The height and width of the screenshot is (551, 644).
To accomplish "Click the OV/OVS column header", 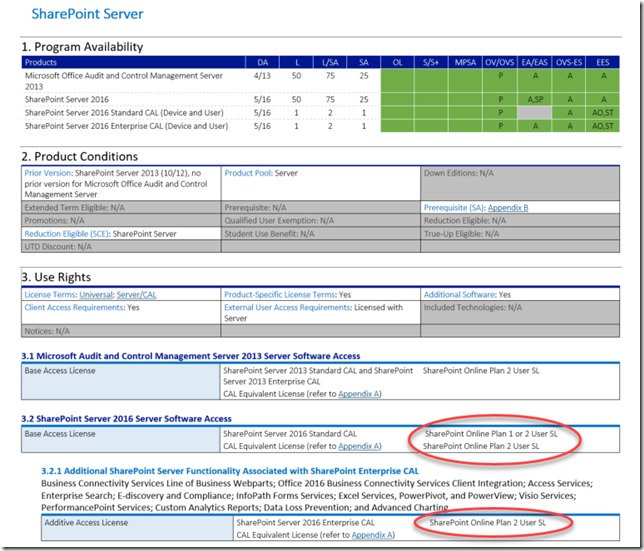I will tap(499, 62).
